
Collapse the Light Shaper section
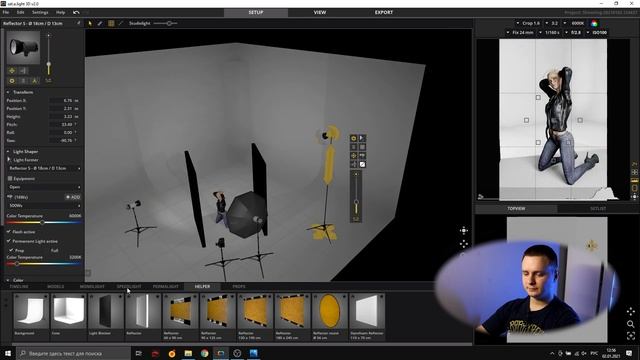click(x=8, y=151)
